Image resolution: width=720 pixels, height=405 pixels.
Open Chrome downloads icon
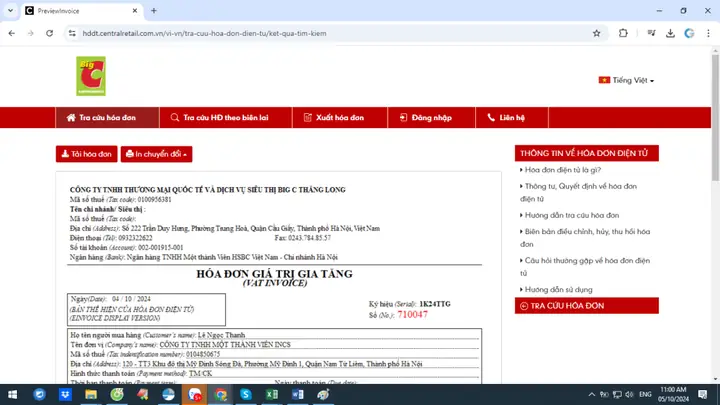point(670,33)
